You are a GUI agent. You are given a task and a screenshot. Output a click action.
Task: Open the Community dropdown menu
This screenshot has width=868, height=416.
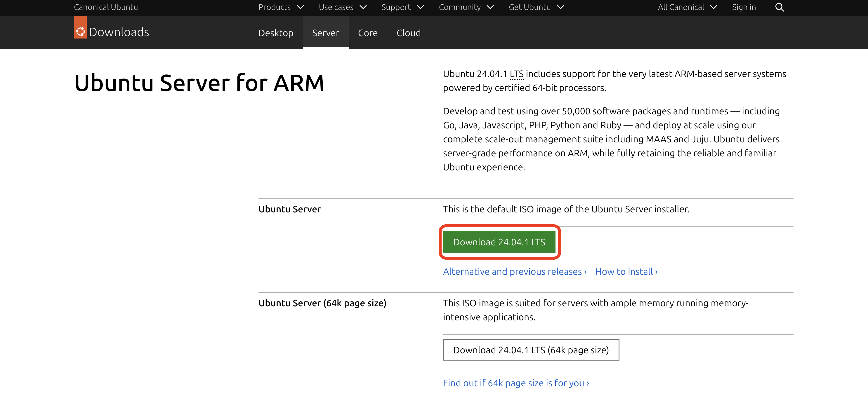tap(466, 7)
